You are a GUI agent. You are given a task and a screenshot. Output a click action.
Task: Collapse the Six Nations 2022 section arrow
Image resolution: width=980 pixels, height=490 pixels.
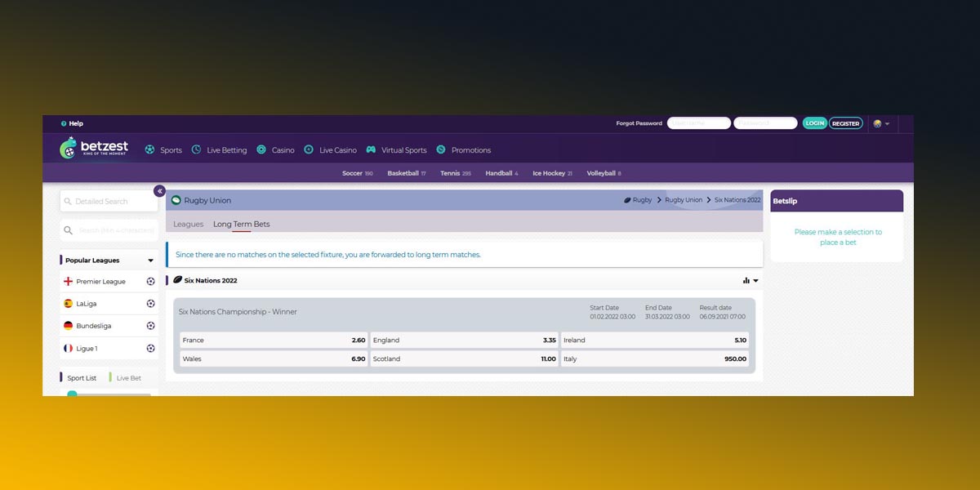pyautogui.click(x=755, y=281)
